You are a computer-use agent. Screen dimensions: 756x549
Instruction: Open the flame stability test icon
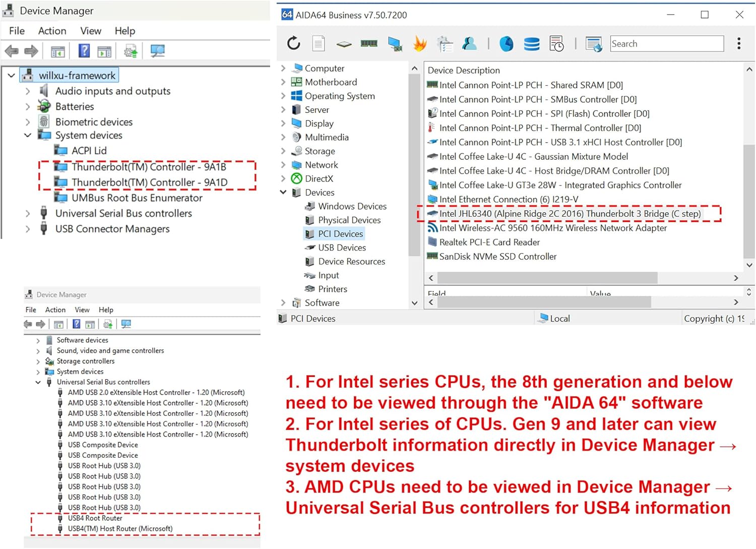(x=419, y=44)
